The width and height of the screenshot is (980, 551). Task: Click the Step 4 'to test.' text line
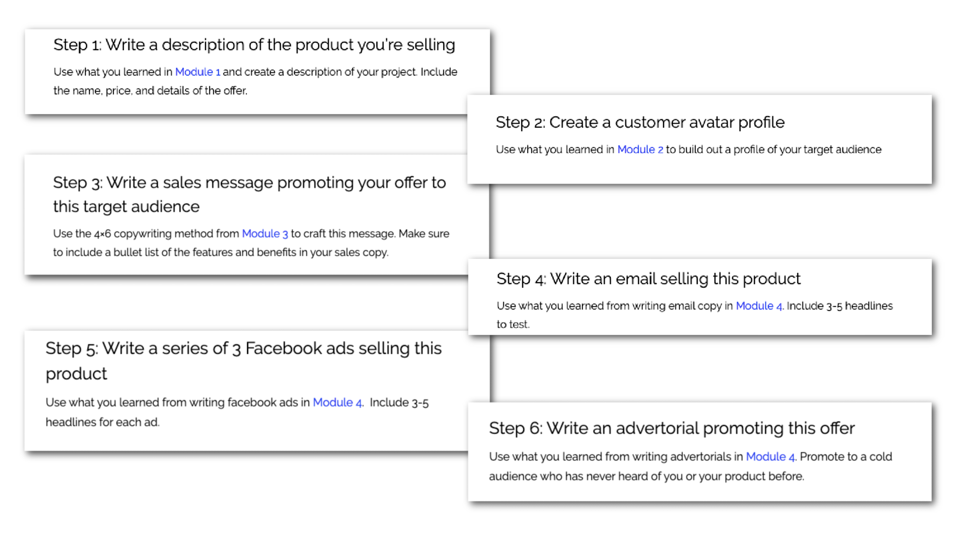coord(513,324)
